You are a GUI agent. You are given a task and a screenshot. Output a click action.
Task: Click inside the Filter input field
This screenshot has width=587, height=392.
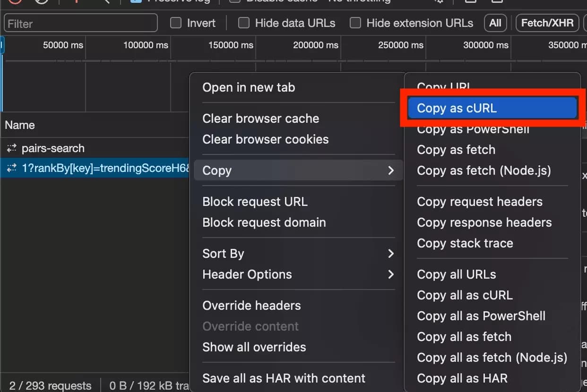(80, 23)
